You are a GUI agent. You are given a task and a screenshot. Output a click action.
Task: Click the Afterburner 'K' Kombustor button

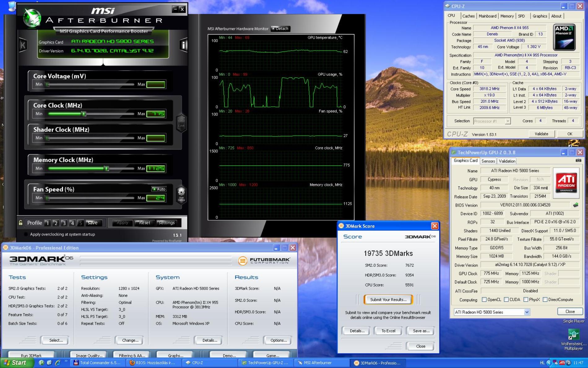[23, 46]
